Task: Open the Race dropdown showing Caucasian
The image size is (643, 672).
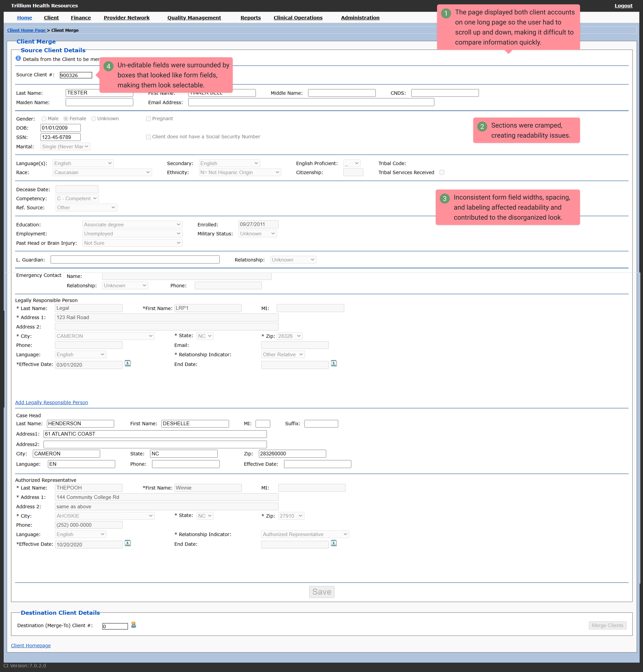Action: (102, 172)
